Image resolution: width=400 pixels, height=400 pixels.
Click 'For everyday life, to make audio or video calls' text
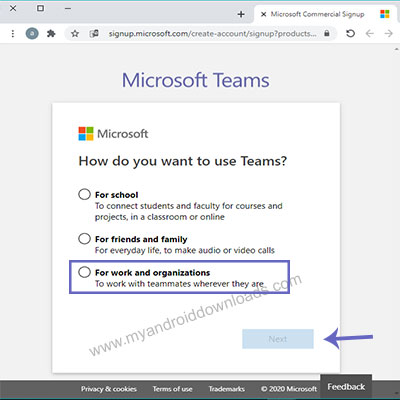tap(185, 250)
